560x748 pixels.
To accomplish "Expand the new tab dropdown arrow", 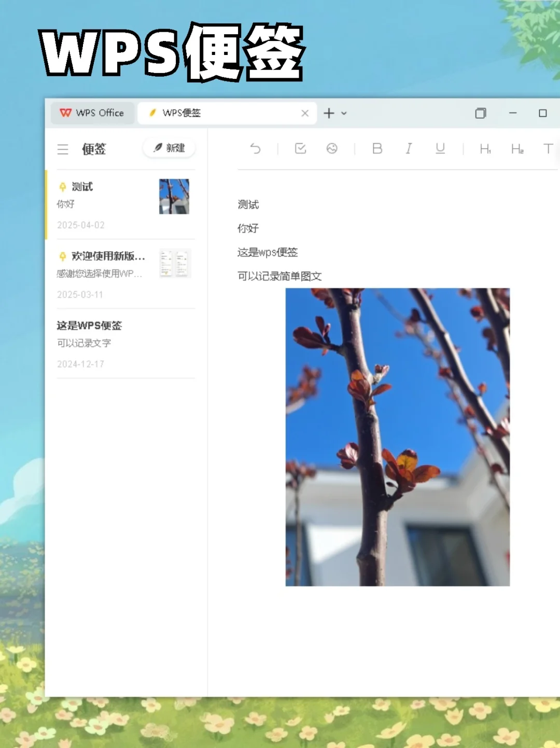I will [344, 113].
